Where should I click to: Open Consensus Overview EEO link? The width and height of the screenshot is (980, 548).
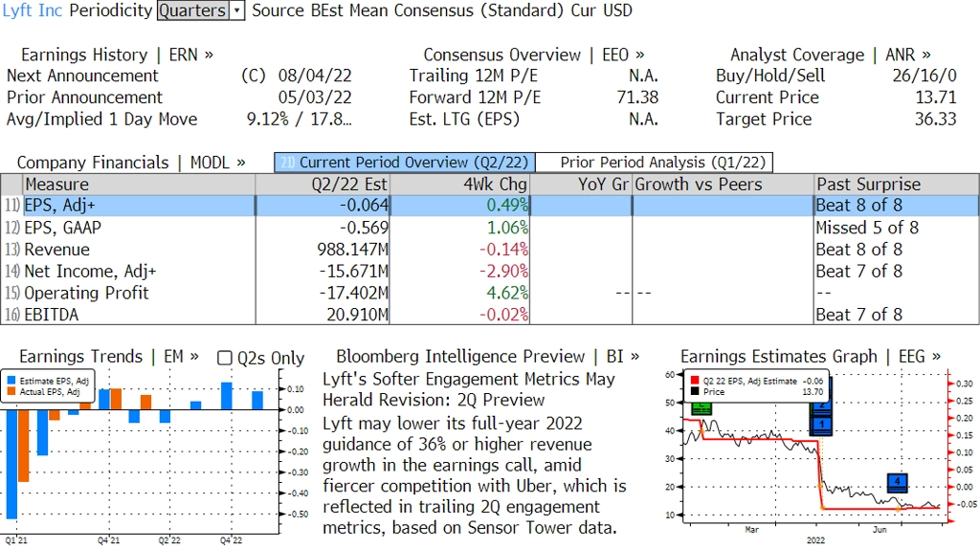pyautogui.click(x=534, y=55)
